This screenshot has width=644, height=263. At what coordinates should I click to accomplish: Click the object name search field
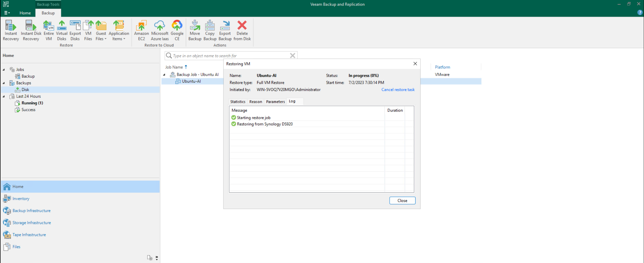click(230, 55)
